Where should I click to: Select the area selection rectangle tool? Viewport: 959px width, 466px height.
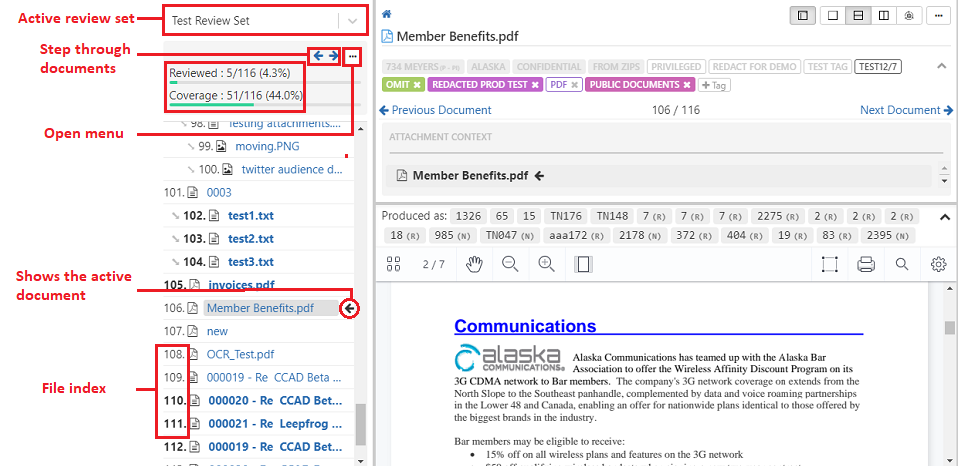tap(829, 264)
